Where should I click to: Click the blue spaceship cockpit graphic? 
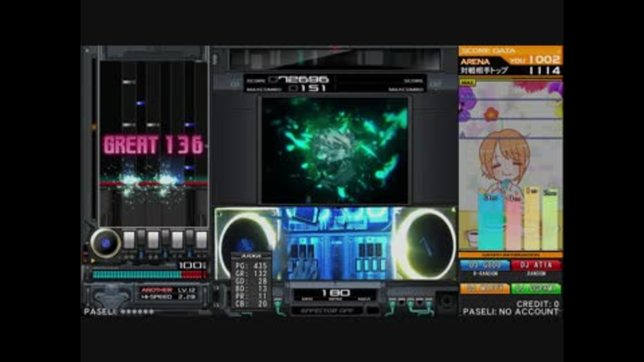[x=335, y=244]
